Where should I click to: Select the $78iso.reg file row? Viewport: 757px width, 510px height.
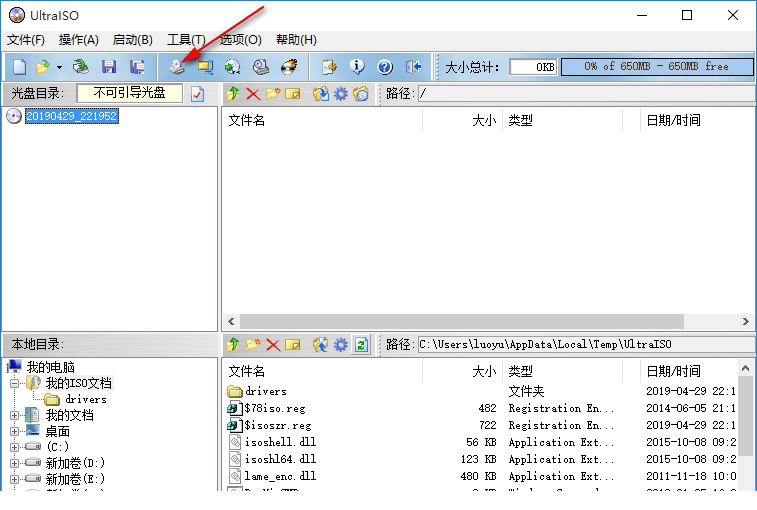(481, 409)
